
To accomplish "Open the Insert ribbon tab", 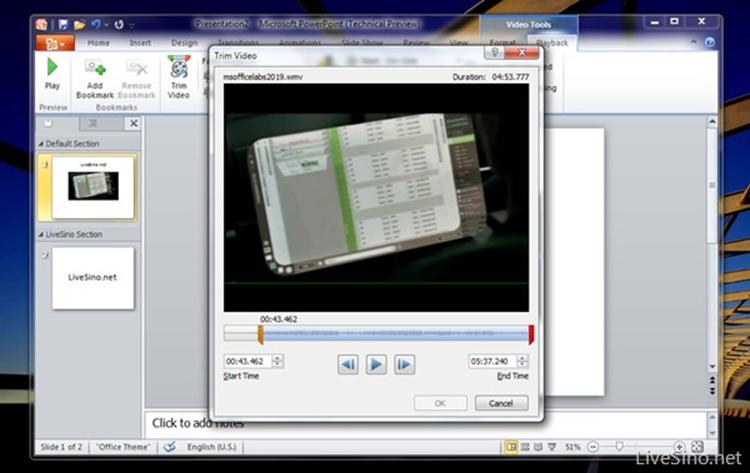I will click(x=140, y=43).
